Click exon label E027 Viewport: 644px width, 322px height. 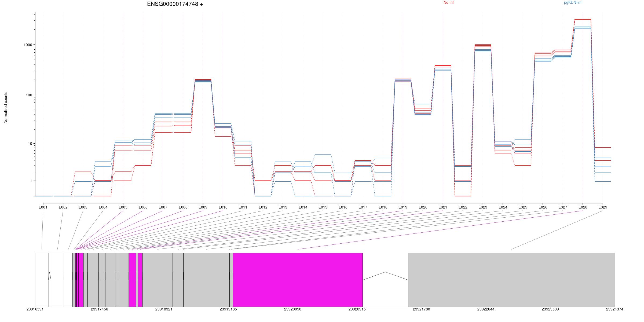pos(563,207)
